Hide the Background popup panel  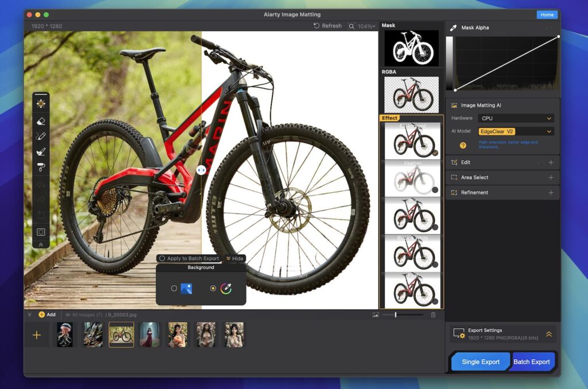click(235, 259)
